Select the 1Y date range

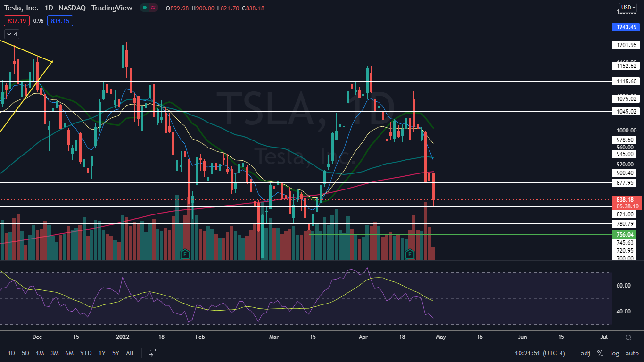[x=102, y=353]
